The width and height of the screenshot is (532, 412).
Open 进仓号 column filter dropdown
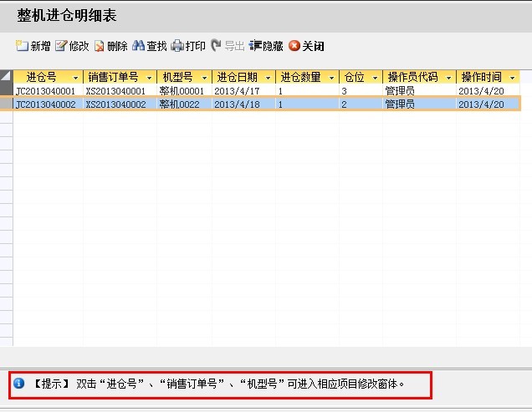click(75, 78)
